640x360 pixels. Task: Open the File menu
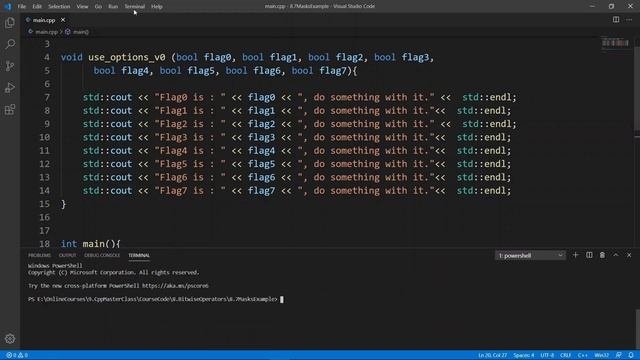point(22,7)
